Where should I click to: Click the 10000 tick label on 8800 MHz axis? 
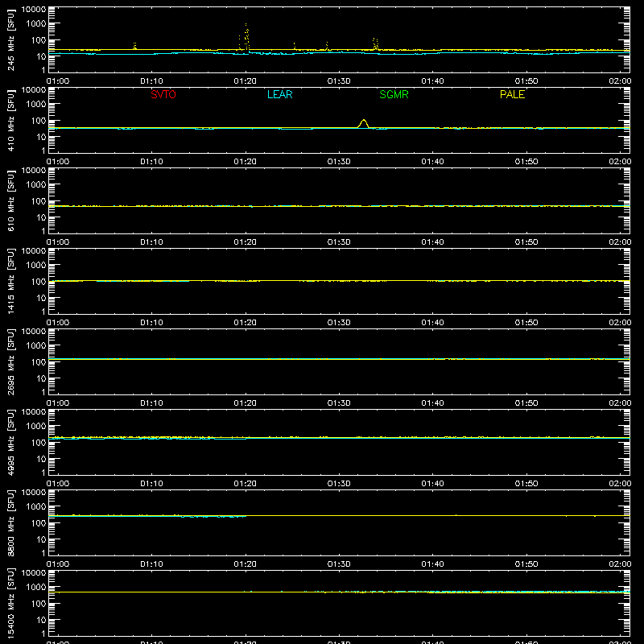(34, 493)
